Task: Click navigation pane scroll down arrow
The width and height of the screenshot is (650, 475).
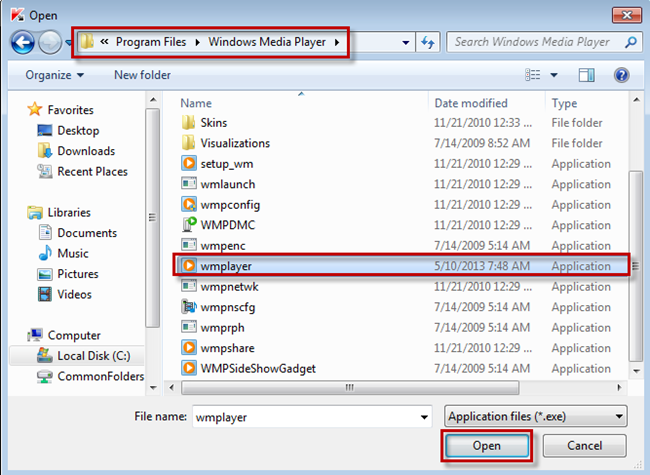Action: [153, 388]
